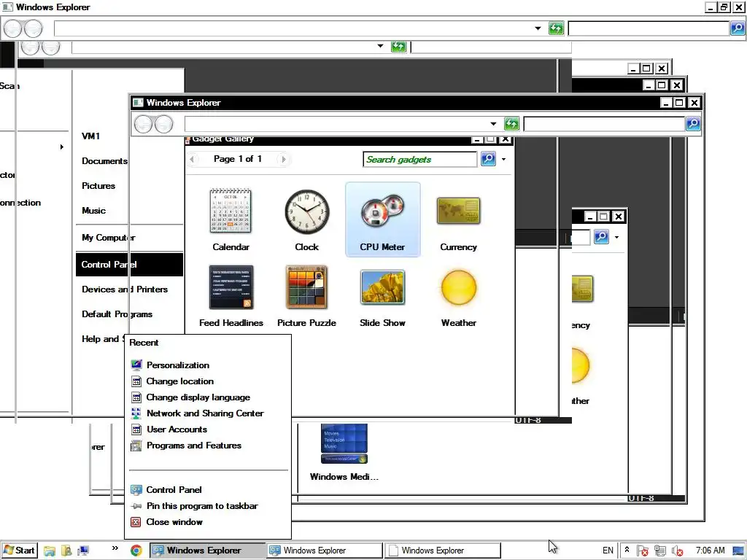
Task: Click the EN language indicator in the taskbar
Action: pyautogui.click(x=608, y=551)
